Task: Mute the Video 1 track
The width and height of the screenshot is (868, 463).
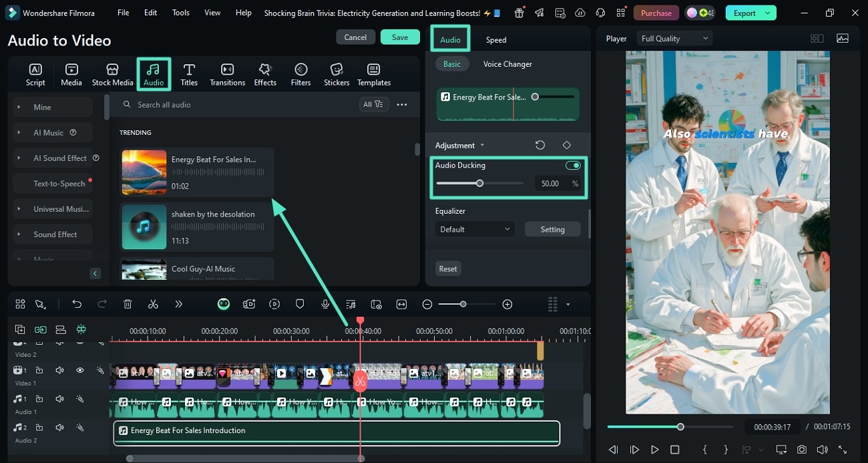Action: coord(59,370)
